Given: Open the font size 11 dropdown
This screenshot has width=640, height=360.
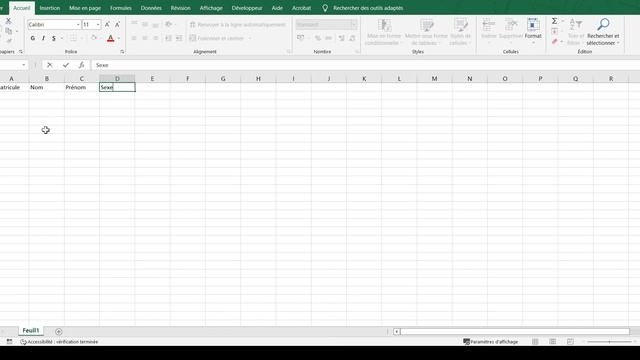Looking at the screenshot, I should coord(98,24).
